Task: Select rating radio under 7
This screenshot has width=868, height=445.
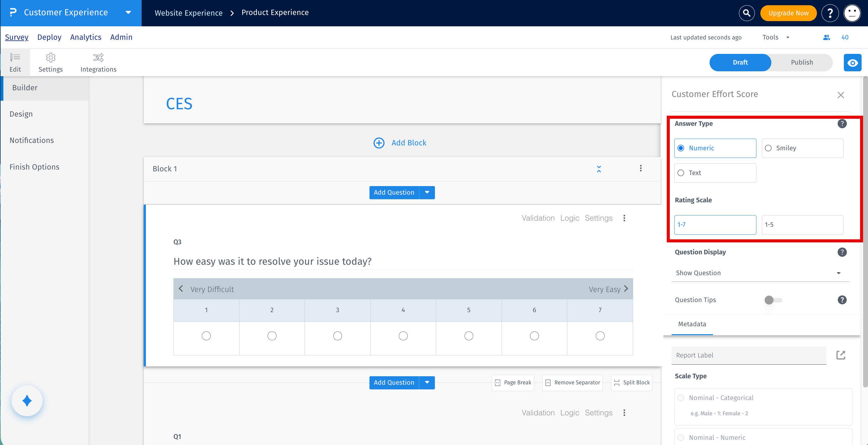Action: (x=600, y=336)
